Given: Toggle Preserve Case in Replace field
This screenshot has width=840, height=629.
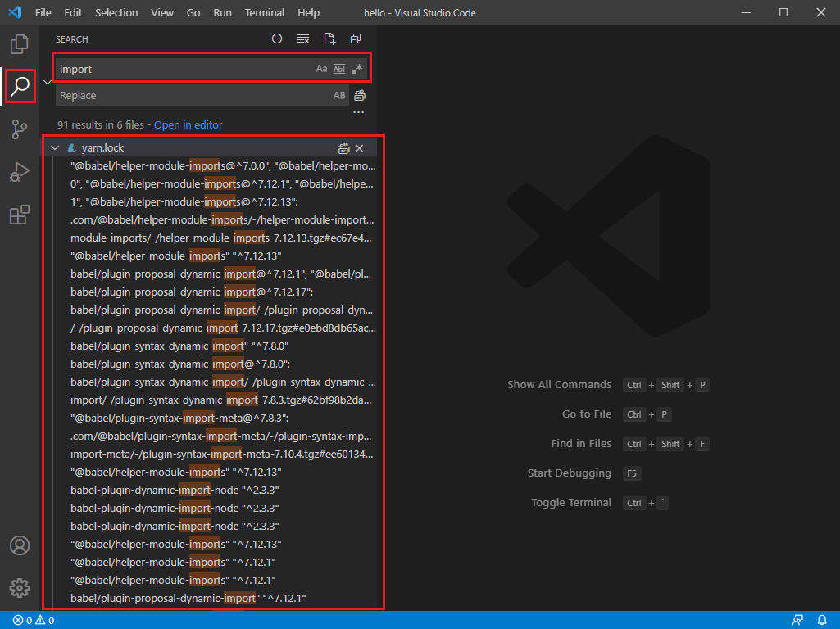Looking at the screenshot, I should tap(339, 95).
